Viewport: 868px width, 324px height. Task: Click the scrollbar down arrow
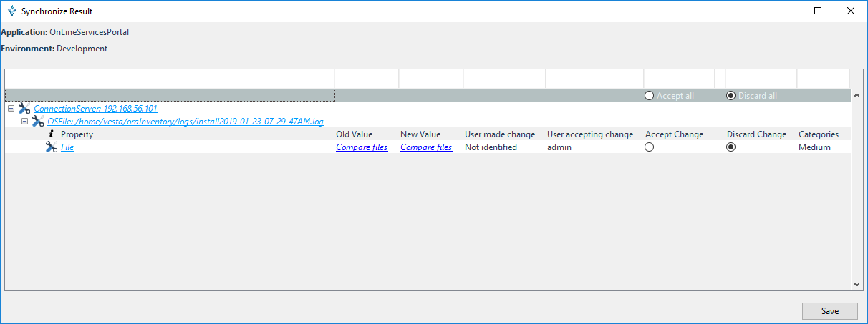click(857, 284)
